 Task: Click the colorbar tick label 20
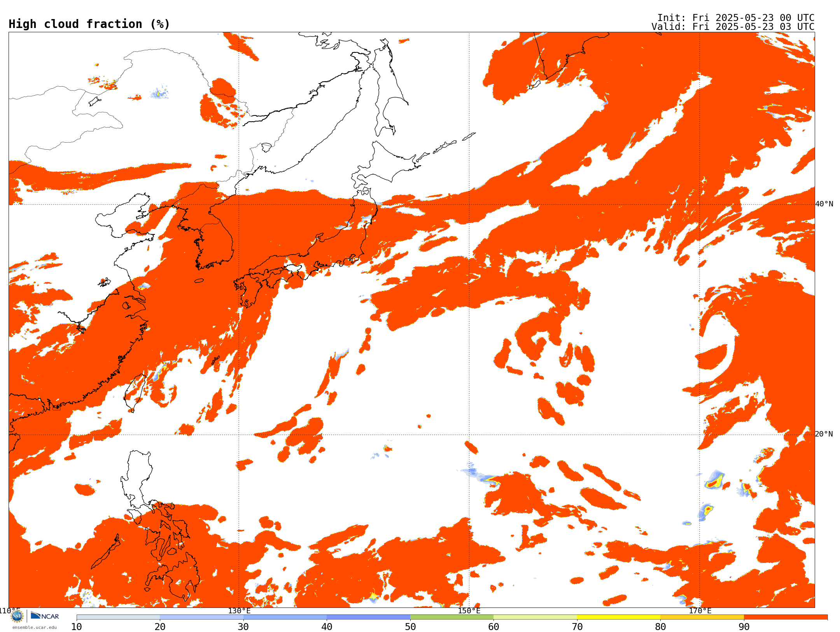tap(160, 627)
